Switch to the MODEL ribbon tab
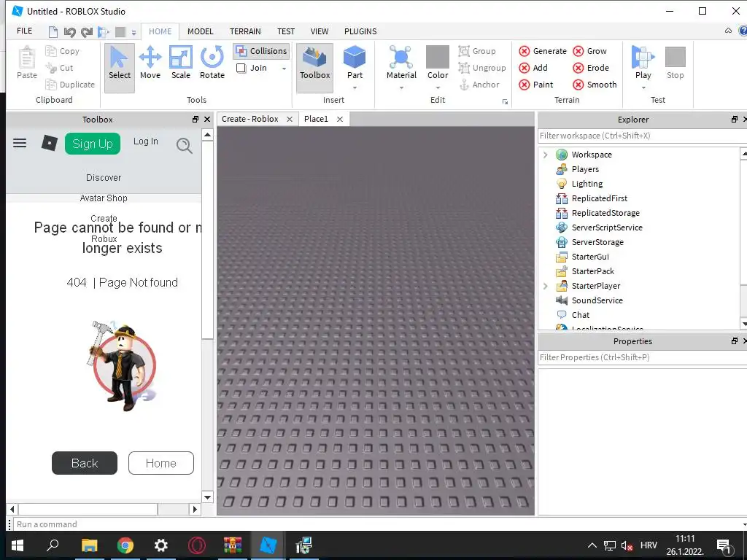The height and width of the screenshot is (560, 747). tap(200, 31)
